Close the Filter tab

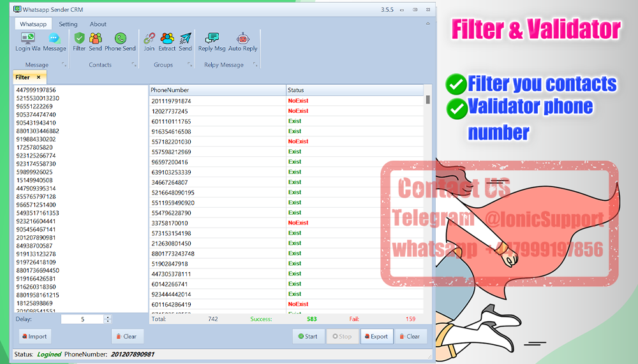coord(39,77)
